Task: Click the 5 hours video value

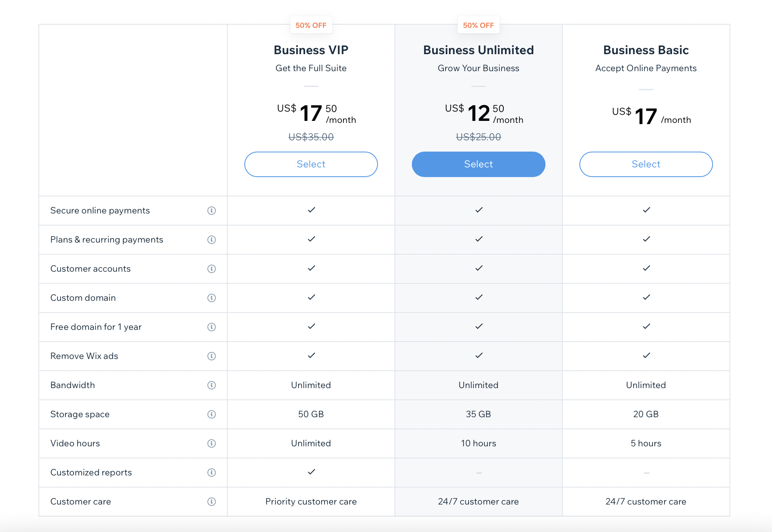Action: [646, 443]
